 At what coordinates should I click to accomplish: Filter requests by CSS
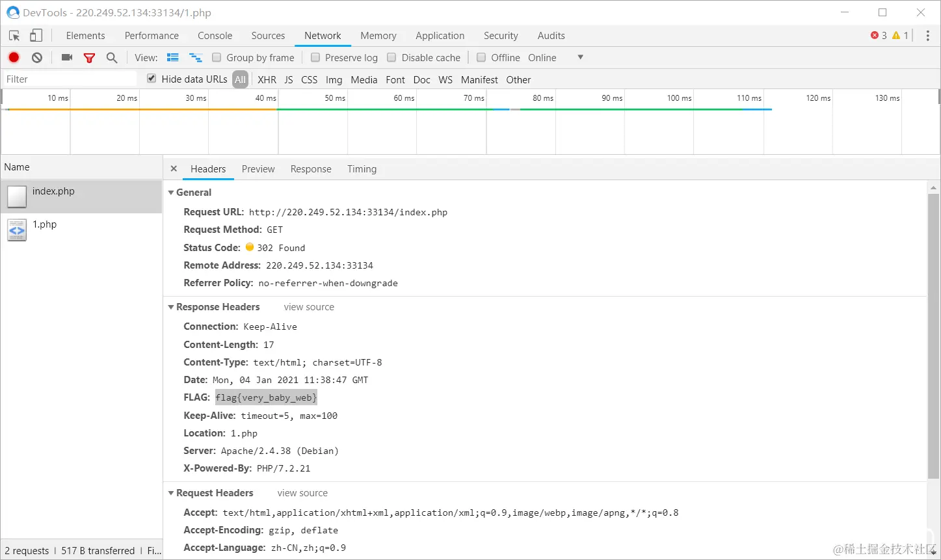[310, 79]
